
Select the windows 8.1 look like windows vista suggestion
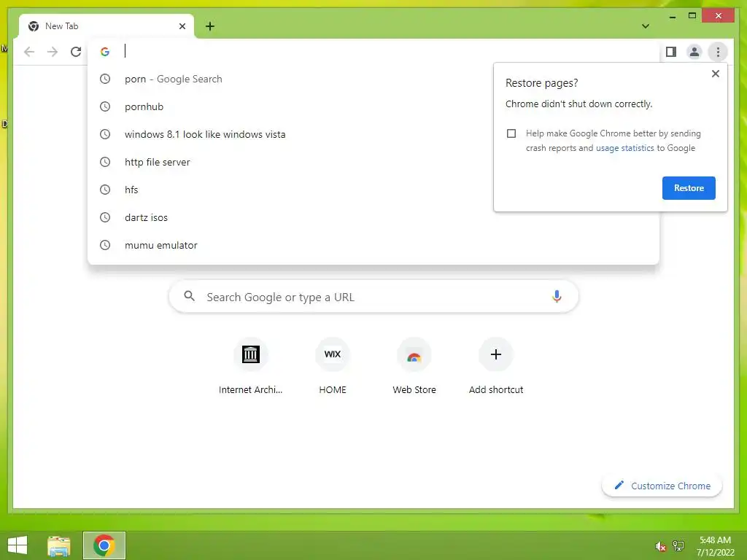[373, 134]
